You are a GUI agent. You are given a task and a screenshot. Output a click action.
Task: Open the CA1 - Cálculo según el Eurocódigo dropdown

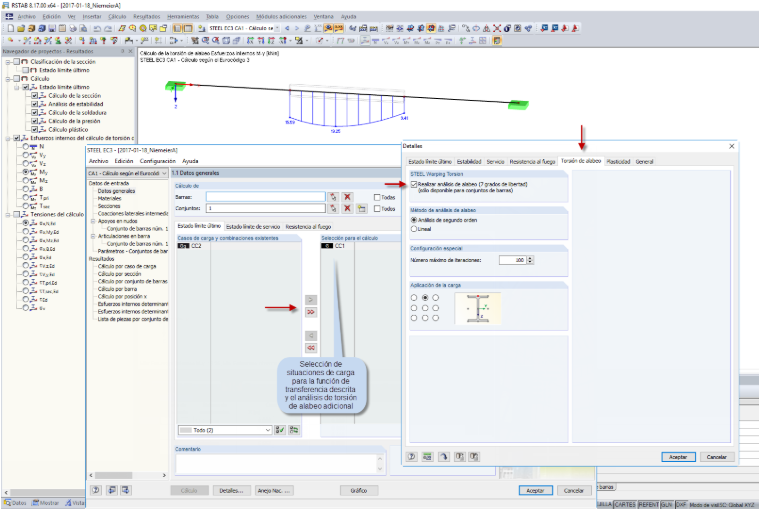tap(164, 173)
